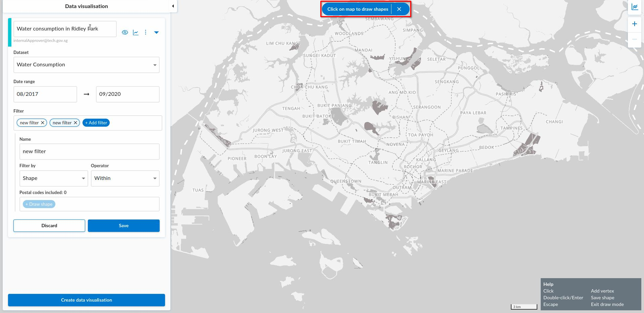The image size is (644, 313).
Task: Open three-dot options menu for the layer
Action: coord(146,33)
